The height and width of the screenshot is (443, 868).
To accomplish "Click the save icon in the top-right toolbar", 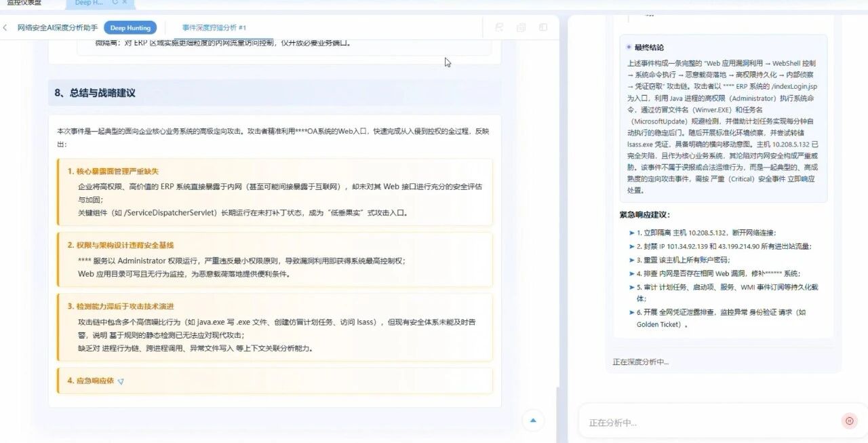I will (500, 27).
